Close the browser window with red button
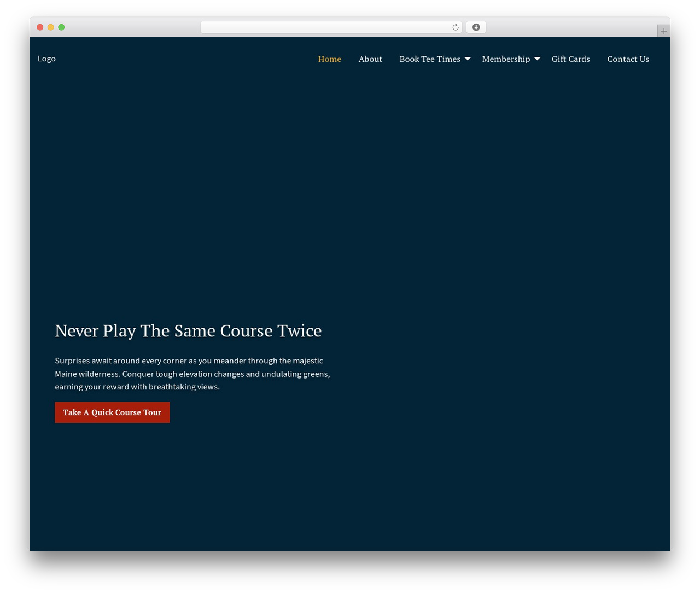The width and height of the screenshot is (700, 593). coord(40,27)
